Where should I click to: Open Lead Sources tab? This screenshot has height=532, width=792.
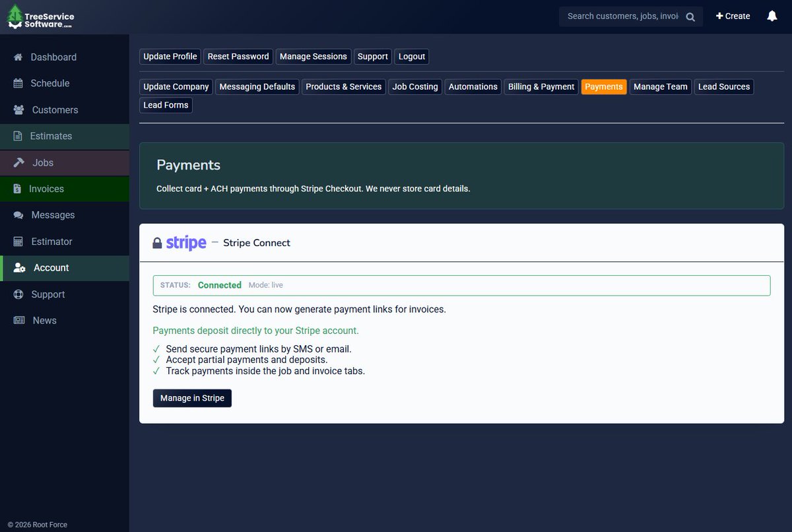click(724, 87)
